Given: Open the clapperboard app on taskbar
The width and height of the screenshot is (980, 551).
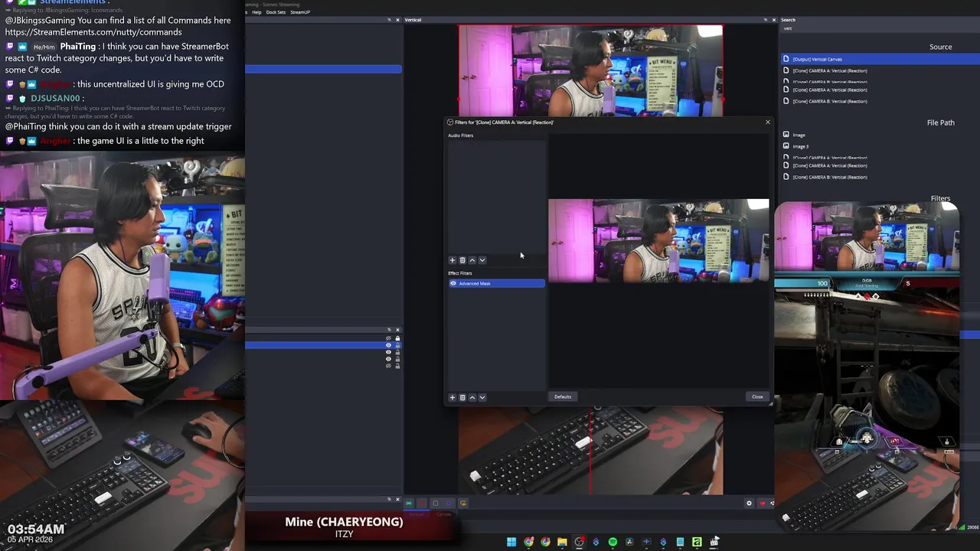Looking at the screenshot, I should click(x=714, y=542).
